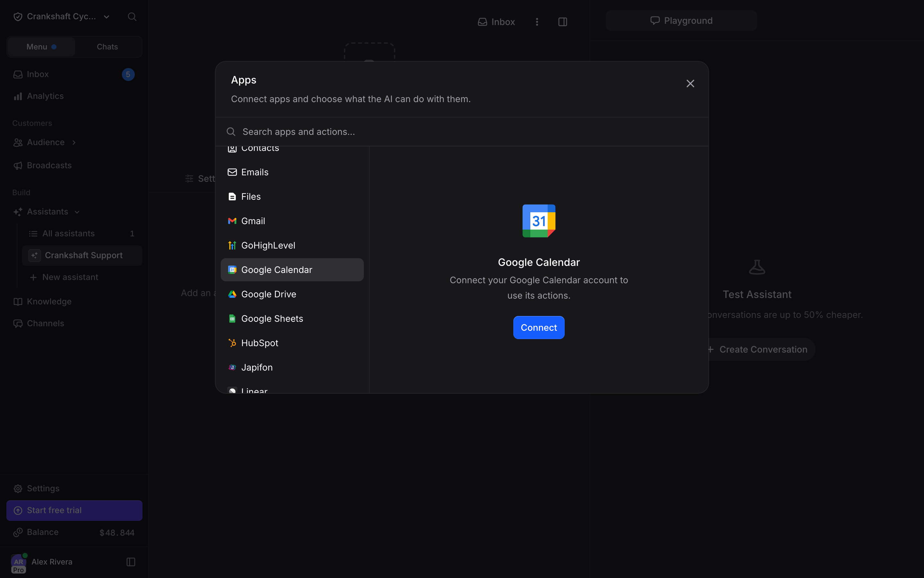
Task: Click New assistant in sidebar
Action: pos(82,277)
